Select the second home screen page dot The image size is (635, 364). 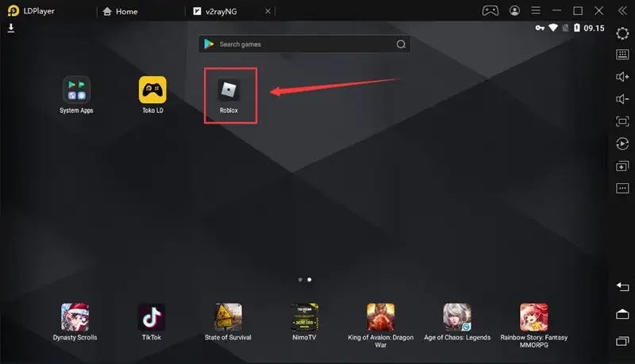tap(310, 279)
